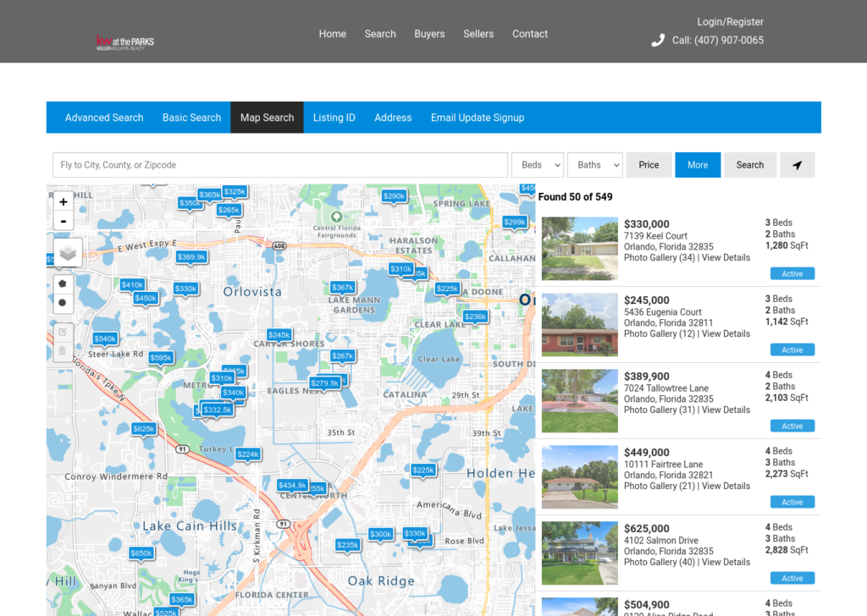Open the Listing ID tab
The height and width of the screenshot is (616, 867).
coord(334,118)
